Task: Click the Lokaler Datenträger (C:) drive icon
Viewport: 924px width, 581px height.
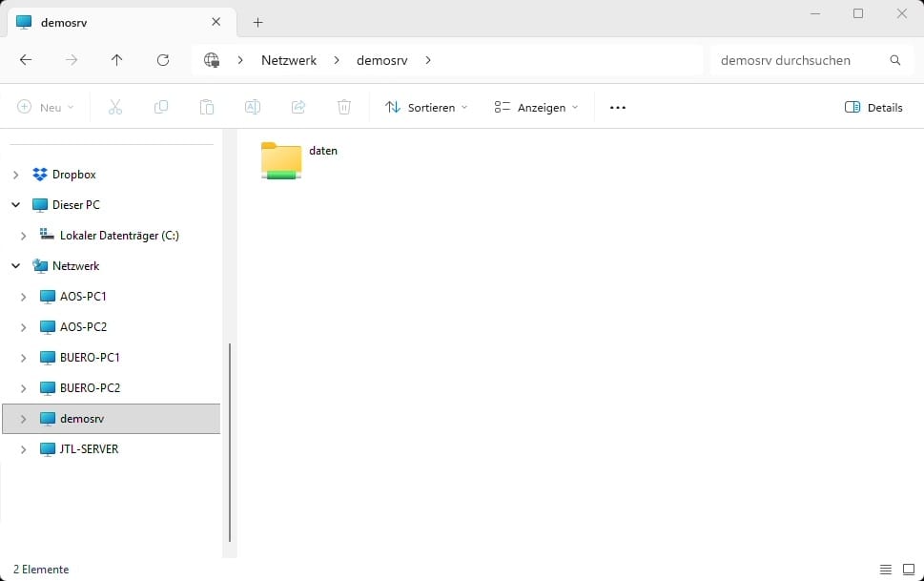Action: [x=47, y=235]
